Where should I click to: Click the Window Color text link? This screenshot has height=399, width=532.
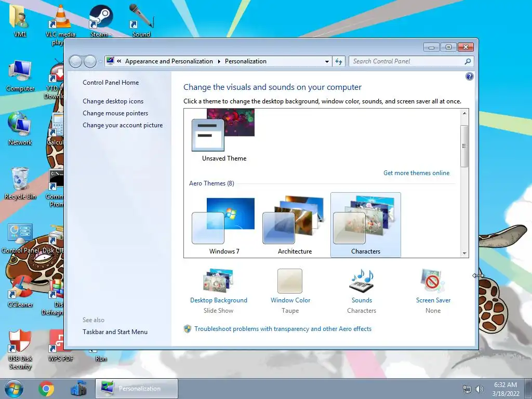(290, 300)
